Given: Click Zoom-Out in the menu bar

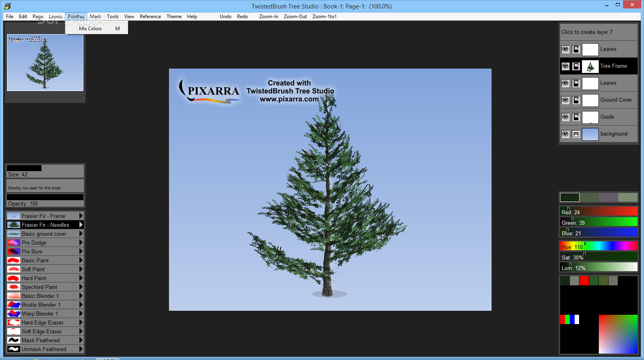Looking at the screenshot, I should (295, 17).
